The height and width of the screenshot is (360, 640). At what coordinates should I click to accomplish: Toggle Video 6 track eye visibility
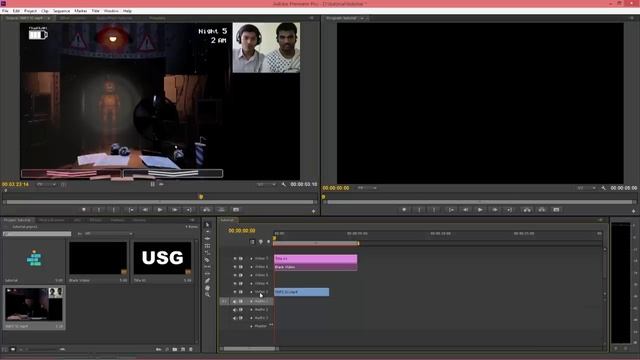click(235, 267)
